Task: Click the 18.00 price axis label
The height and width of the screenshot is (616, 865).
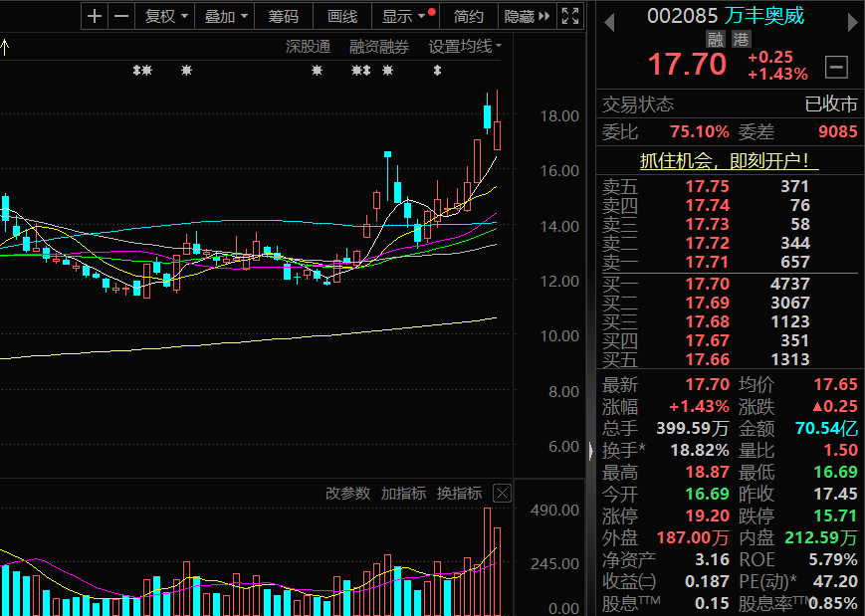Action: (x=558, y=115)
